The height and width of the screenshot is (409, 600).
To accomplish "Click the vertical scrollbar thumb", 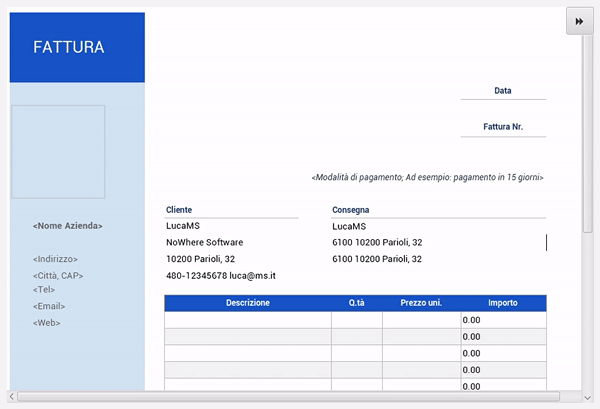I will point(587,134).
